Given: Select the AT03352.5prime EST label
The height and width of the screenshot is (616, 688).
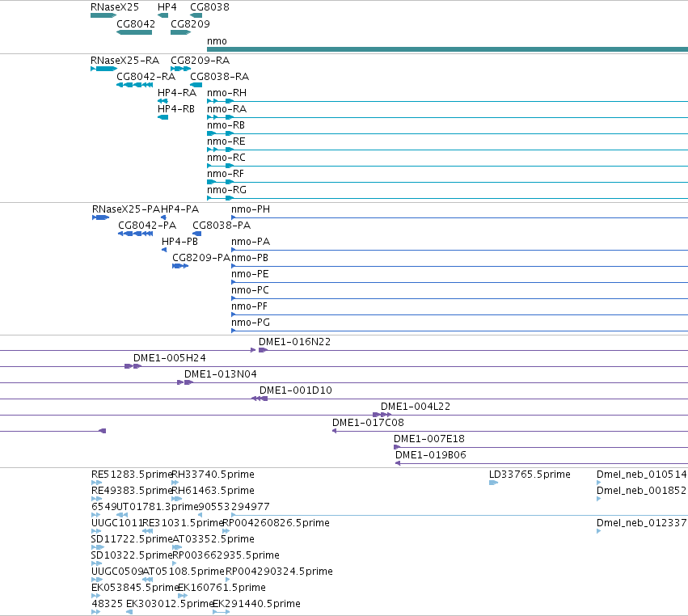Looking at the screenshot, I should tap(213, 539).
